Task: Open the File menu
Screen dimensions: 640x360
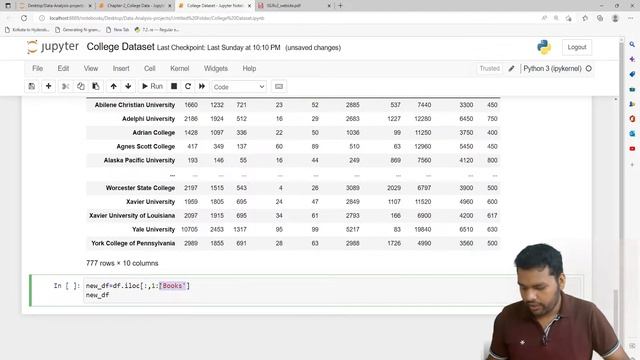Action: coord(38,69)
